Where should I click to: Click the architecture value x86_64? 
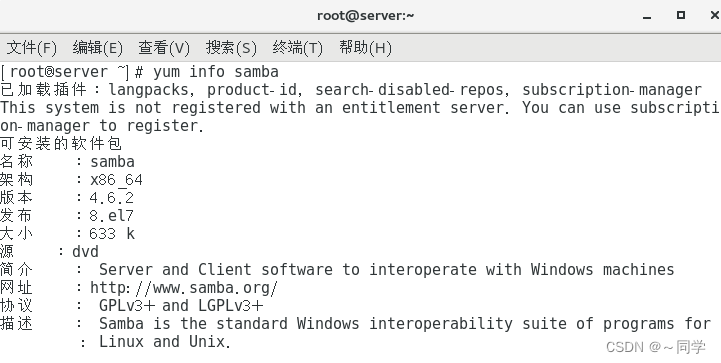point(116,180)
